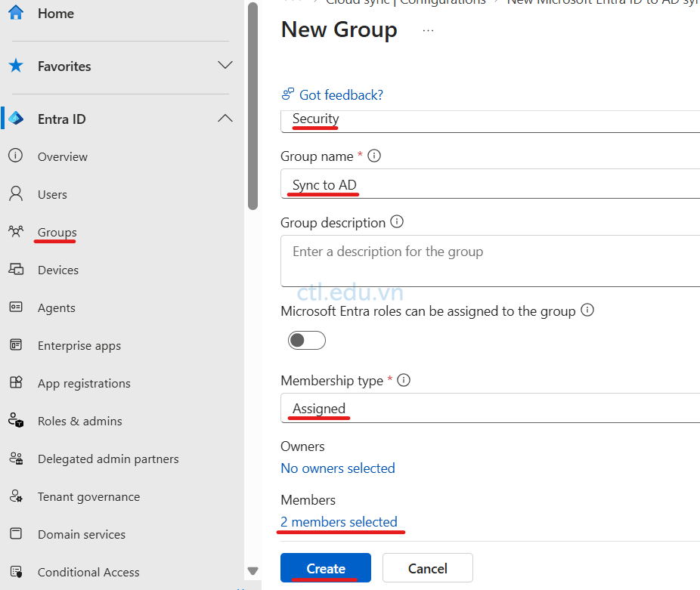Toggle Entra roles assignable switch
This screenshot has width=700, height=590.
tap(307, 340)
